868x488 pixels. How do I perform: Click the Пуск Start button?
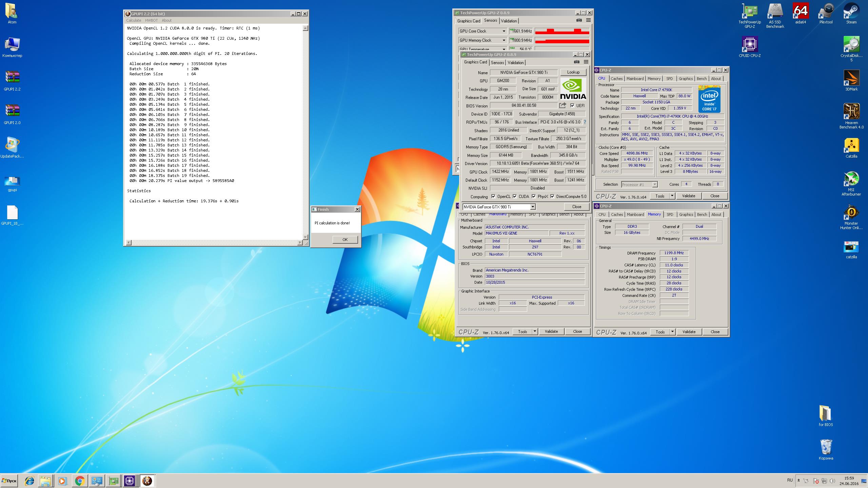[x=9, y=481]
